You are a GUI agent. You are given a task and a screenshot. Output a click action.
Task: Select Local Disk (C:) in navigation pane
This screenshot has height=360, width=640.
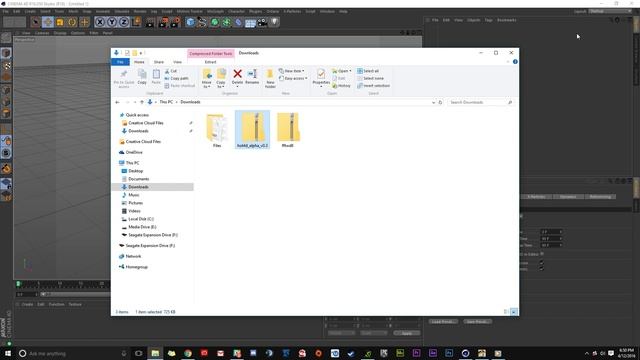pos(138,219)
